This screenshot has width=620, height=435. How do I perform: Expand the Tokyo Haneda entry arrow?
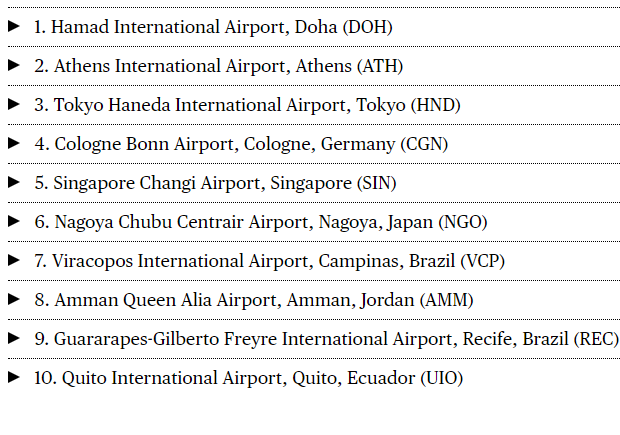point(14,105)
